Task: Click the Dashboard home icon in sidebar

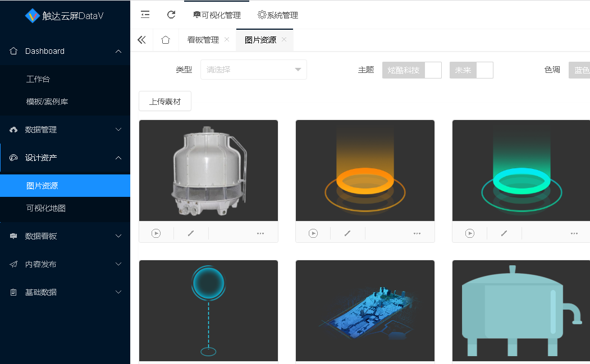Action: [13, 51]
